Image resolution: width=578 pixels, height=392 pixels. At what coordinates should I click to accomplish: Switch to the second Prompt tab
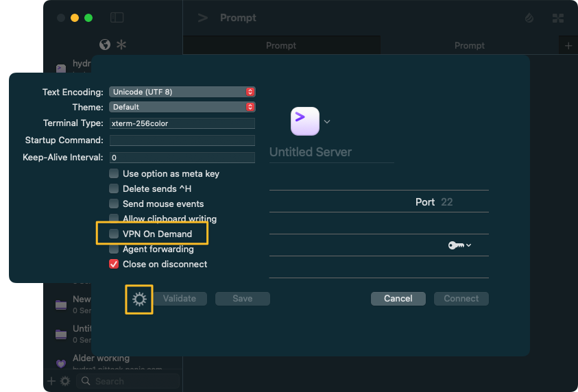[x=469, y=46]
